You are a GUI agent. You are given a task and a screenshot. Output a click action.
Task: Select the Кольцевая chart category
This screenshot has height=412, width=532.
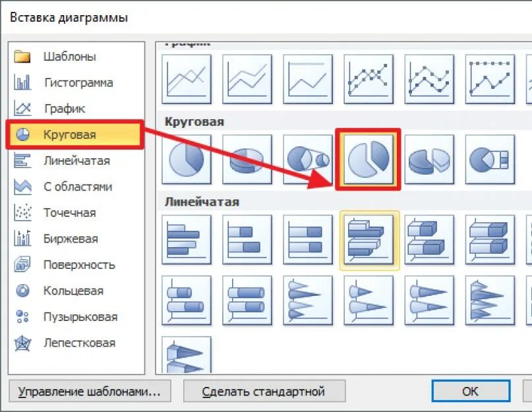coord(76,291)
